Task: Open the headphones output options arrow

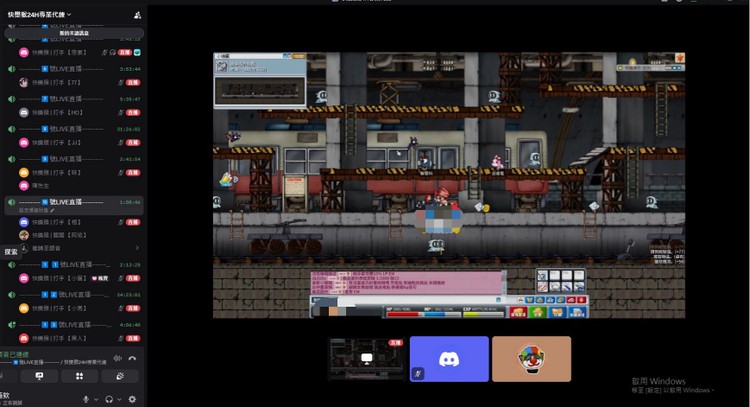Action: [119, 399]
